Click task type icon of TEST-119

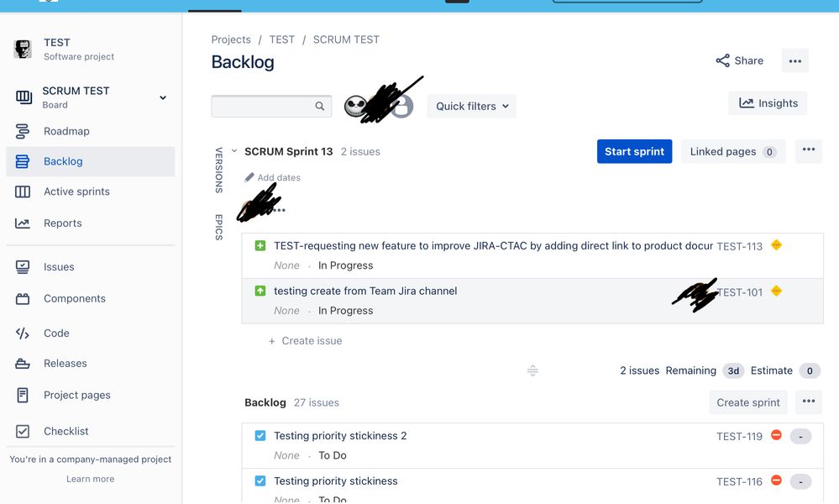[x=260, y=435]
